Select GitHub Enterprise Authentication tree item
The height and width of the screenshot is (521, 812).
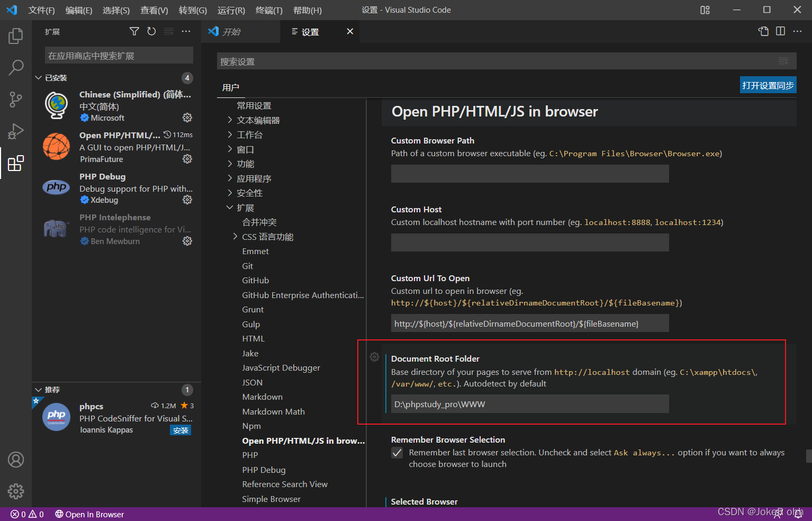pyautogui.click(x=303, y=295)
